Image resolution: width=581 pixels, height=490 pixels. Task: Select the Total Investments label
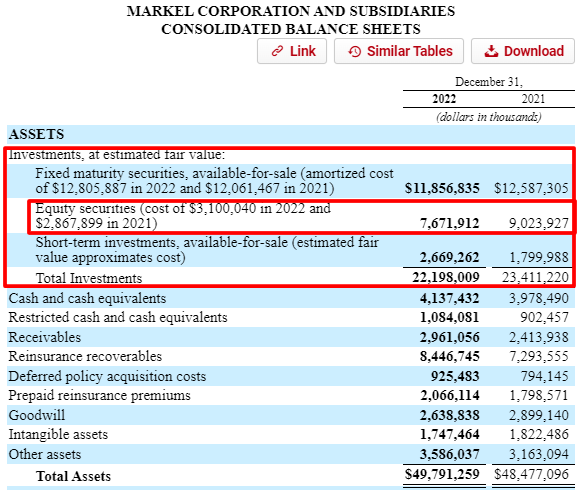[x=89, y=278]
